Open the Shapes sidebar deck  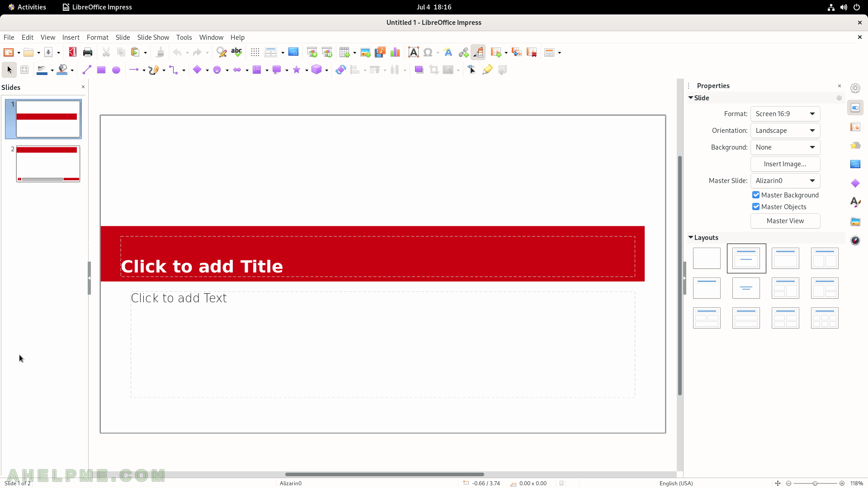[x=855, y=183]
